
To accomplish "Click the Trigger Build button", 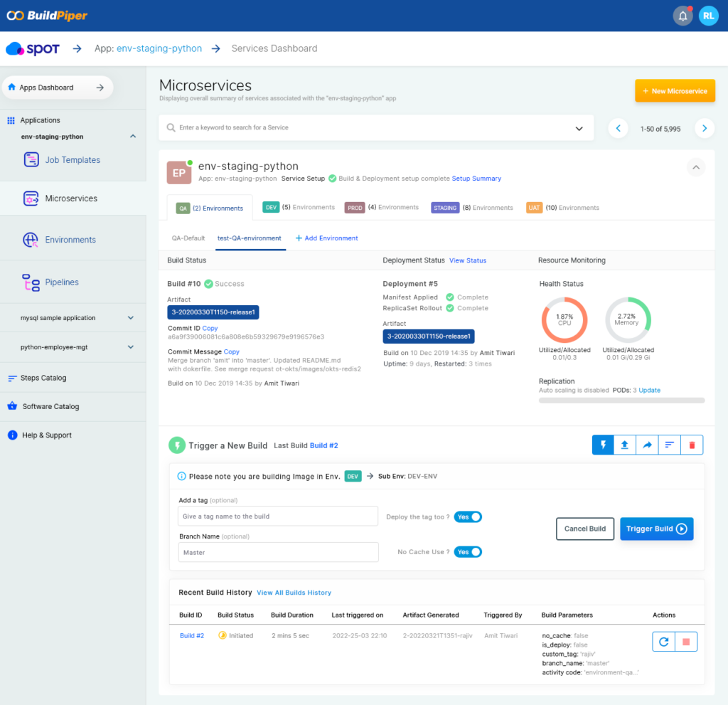I will click(x=656, y=529).
